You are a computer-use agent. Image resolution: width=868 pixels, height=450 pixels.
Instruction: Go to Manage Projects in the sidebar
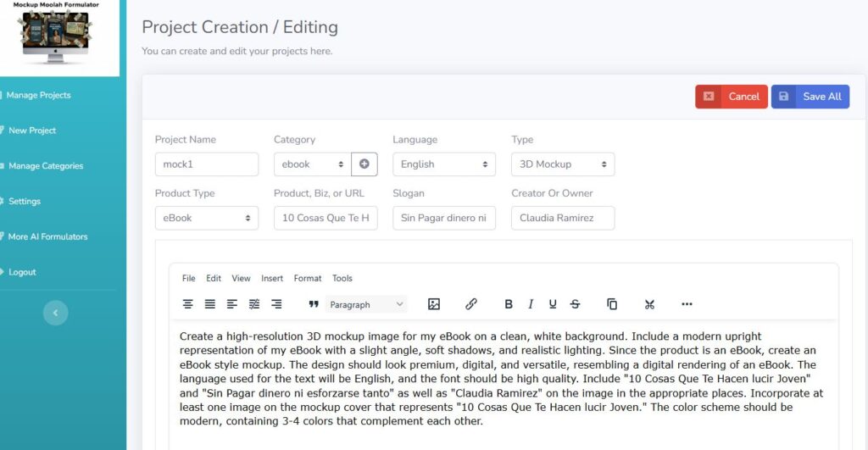[x=39, y=95]
